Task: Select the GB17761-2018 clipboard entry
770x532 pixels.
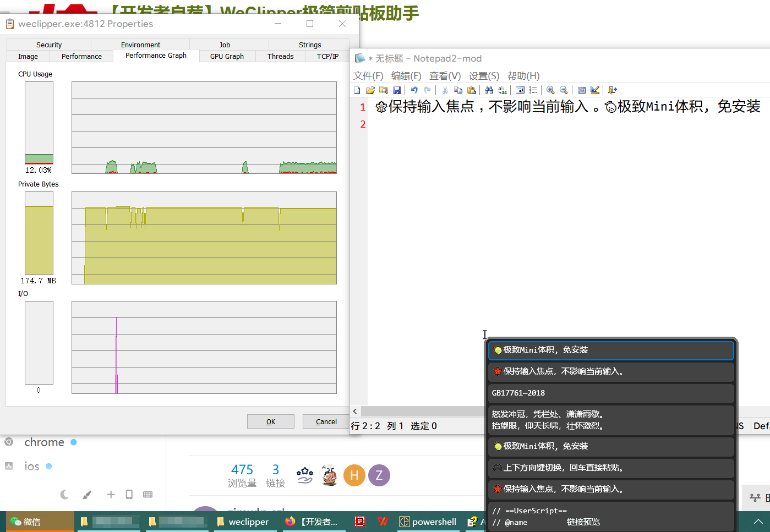Action: (x=611, y=393)
